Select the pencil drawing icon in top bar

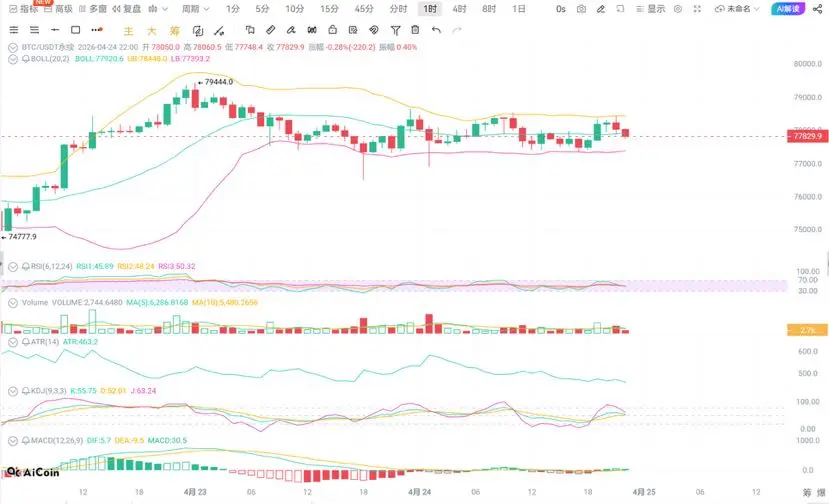point(601,9)
